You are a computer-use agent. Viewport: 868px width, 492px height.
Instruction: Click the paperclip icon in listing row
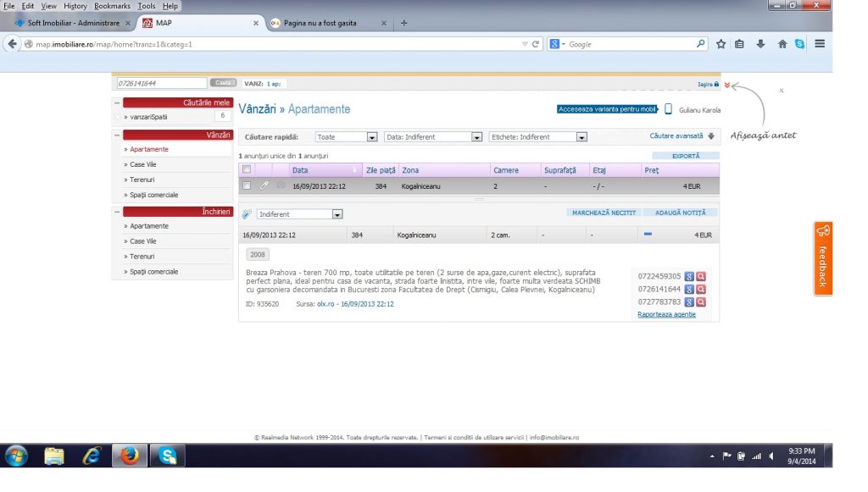click(264, 185)
